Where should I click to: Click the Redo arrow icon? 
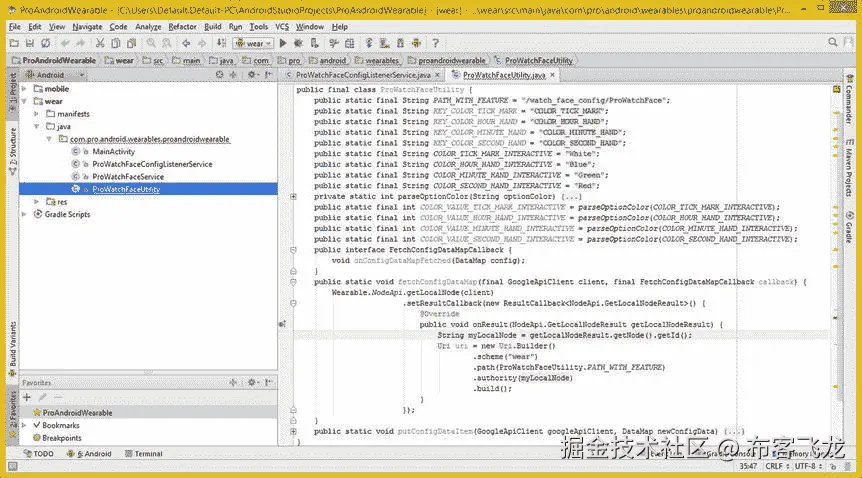pos(80,43)
